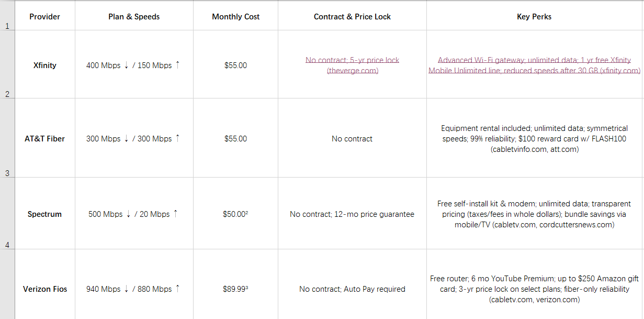Select the 940 Mbps / 880 Mbps cell
This screenshot has height=319, width=644.
[134, 284]
